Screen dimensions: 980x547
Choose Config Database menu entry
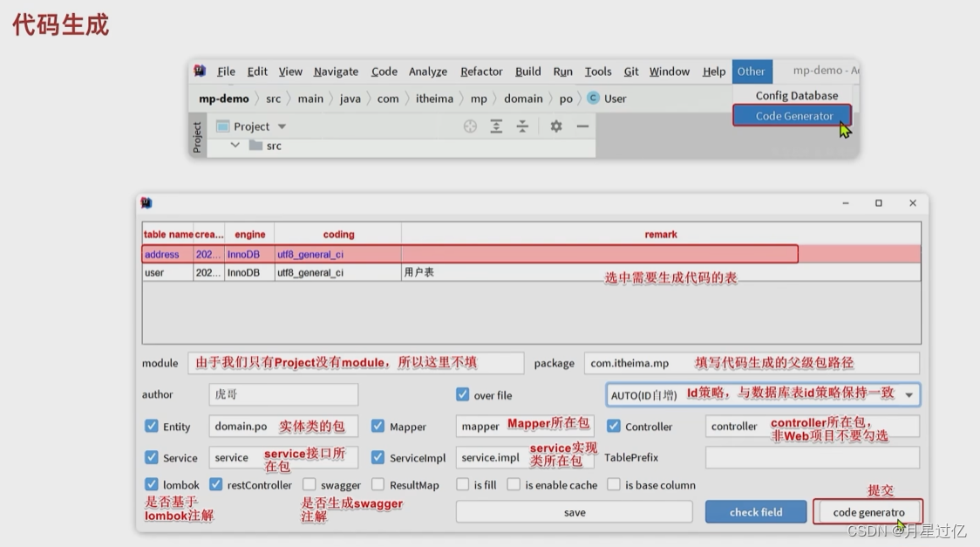coord(796,95)
